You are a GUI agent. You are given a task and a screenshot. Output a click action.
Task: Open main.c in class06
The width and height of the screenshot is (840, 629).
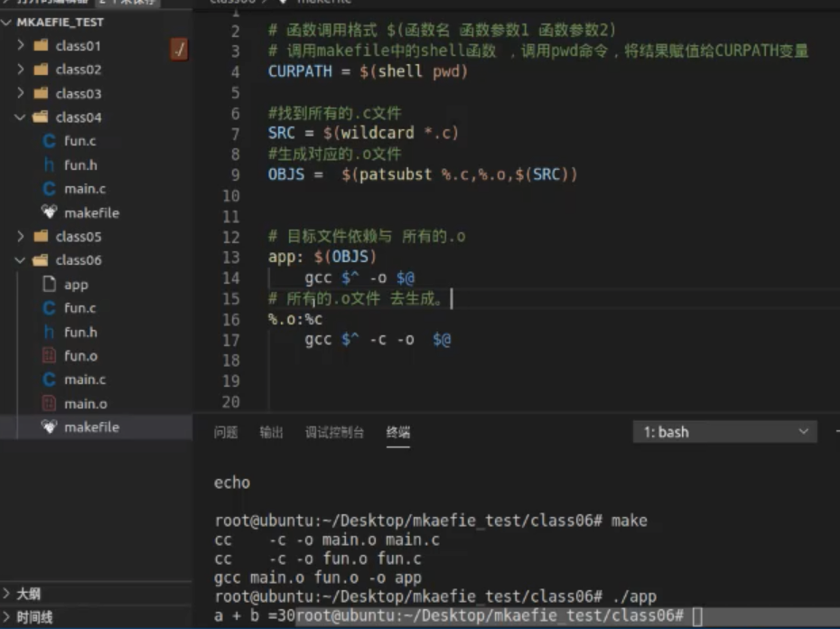85,379
